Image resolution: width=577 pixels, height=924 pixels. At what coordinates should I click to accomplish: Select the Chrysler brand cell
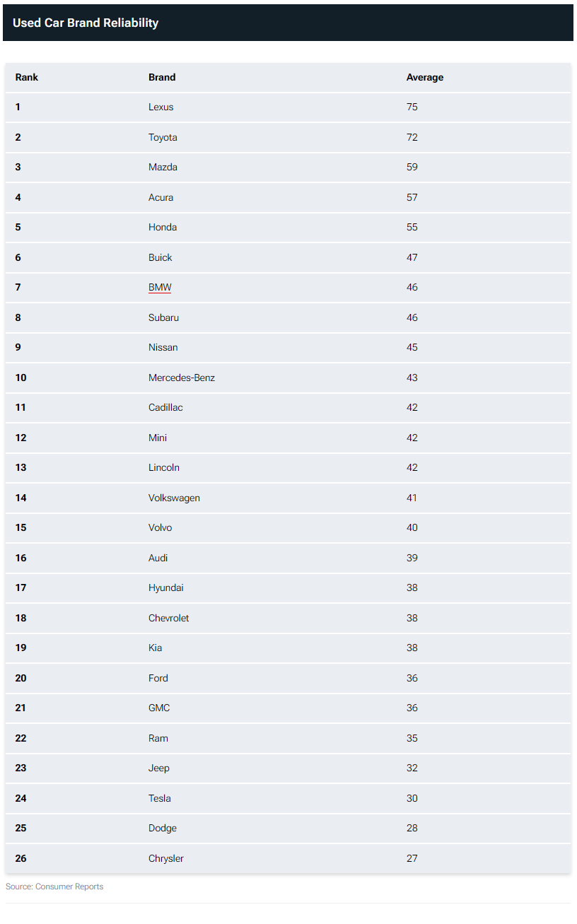pos(166,858)
